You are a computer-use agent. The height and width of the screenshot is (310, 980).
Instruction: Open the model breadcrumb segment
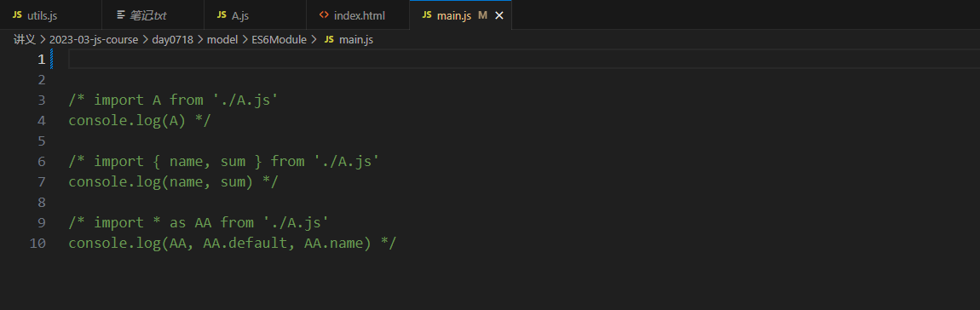pos(222,40)
